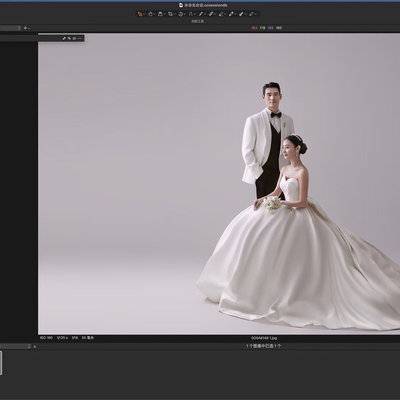The image size is (400, 400).
Task: Select the Pan hand cursor tool
Action: (x=150, y=14)
